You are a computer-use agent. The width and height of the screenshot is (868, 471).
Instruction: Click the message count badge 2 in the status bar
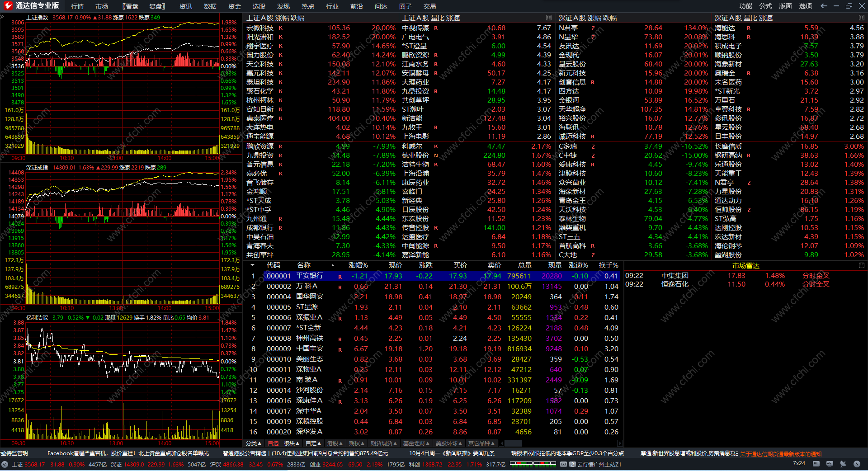[572, 464]
